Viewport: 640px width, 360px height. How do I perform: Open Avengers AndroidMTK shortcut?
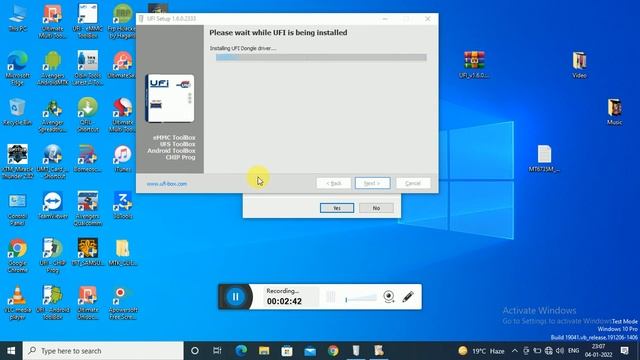tap(53, 68)
